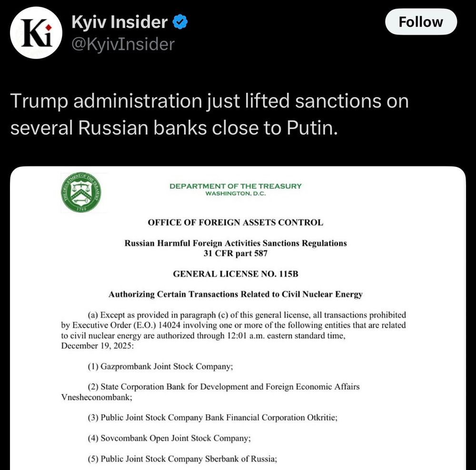The height and width of the screenshot is (470, 476).
Task: Click the 31 CFR part 587 text
Action: [x=236, y=254]
